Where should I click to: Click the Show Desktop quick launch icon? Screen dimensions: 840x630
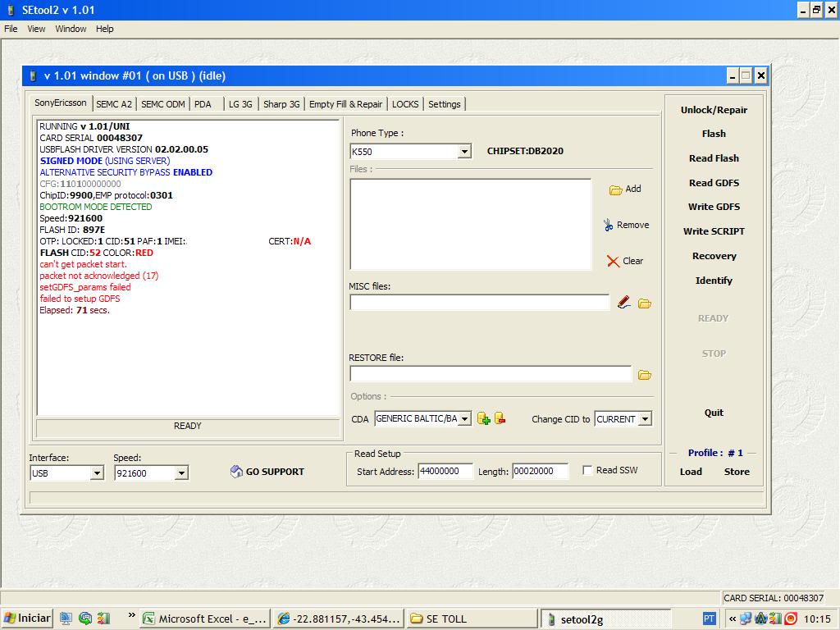(66, 619)
